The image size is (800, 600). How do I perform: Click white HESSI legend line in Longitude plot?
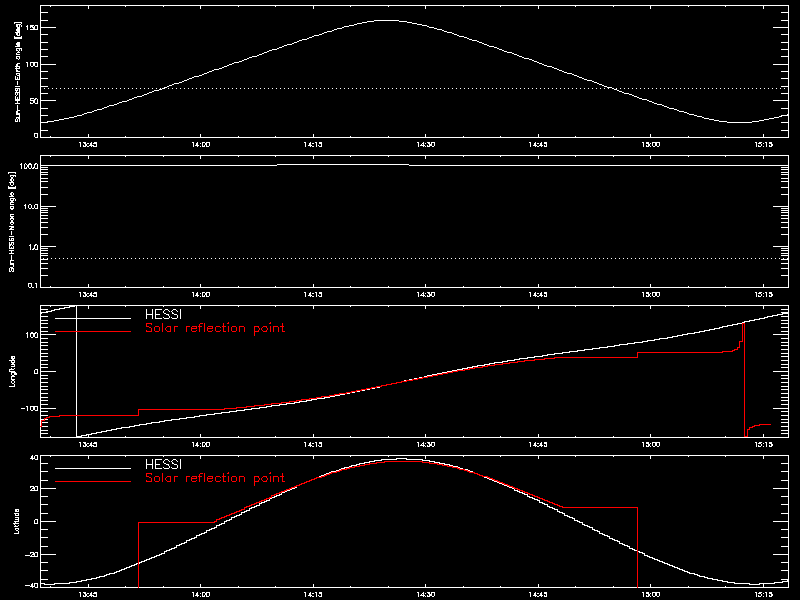[x=93, y=318]
